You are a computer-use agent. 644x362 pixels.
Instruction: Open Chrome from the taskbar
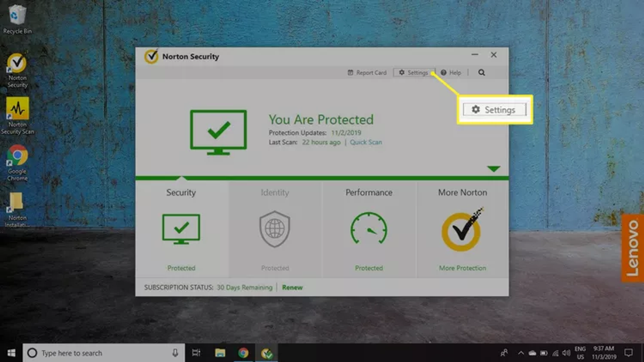(x=243, y=353)
